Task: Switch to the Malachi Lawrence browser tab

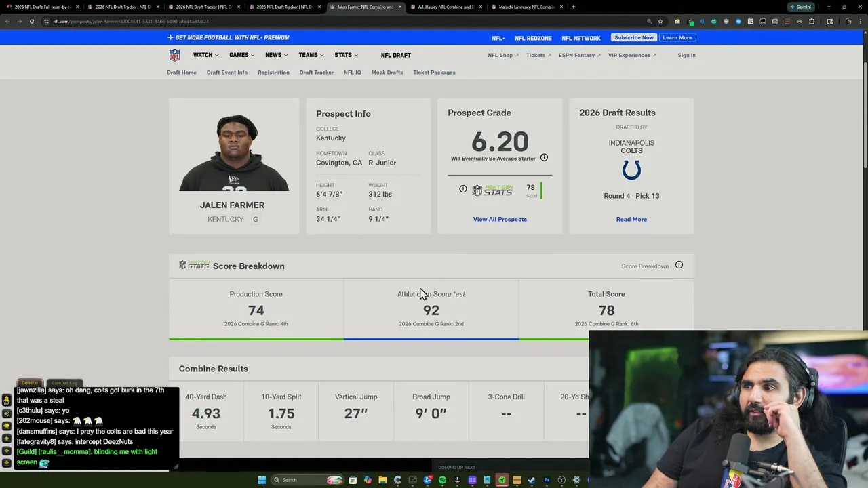Action: click(x=528, y=7)
